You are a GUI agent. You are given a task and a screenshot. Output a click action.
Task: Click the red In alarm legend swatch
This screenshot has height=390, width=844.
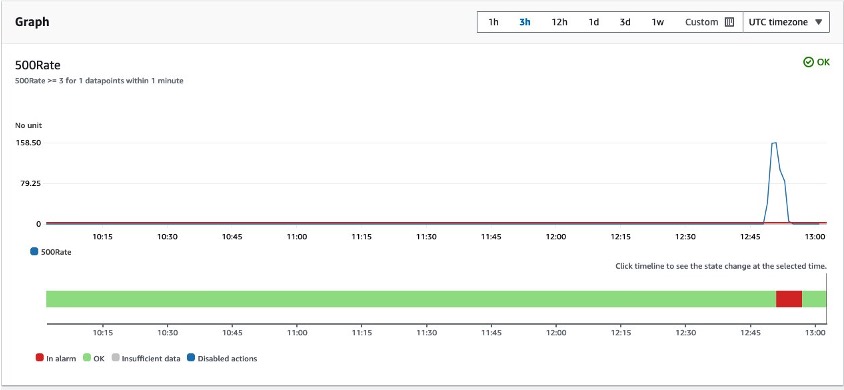pyautogui.click(x=39, y=357)
